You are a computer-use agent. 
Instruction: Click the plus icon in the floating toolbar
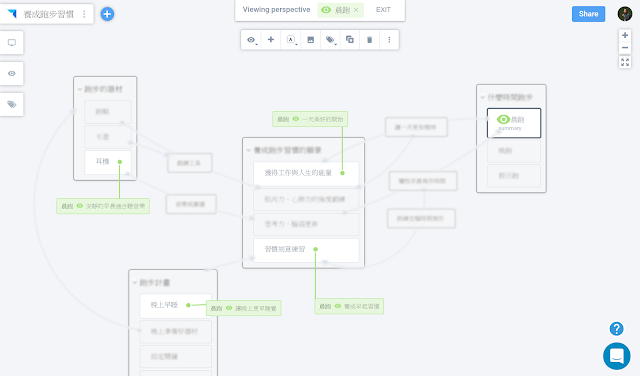[271, 40]
